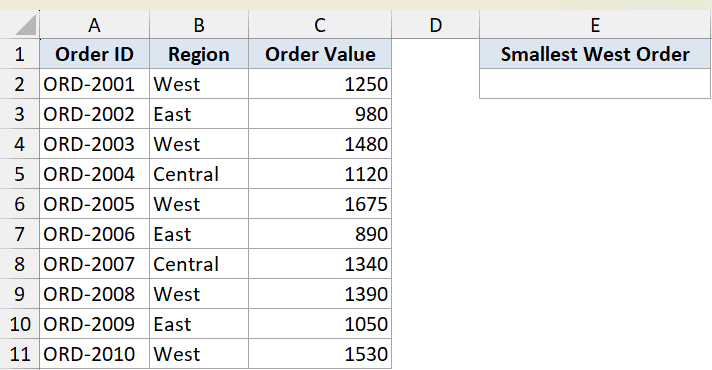The height and width of the screenshot is (370, 712).
Task: Select row 1 header
Action: click(x=20, y=54)
